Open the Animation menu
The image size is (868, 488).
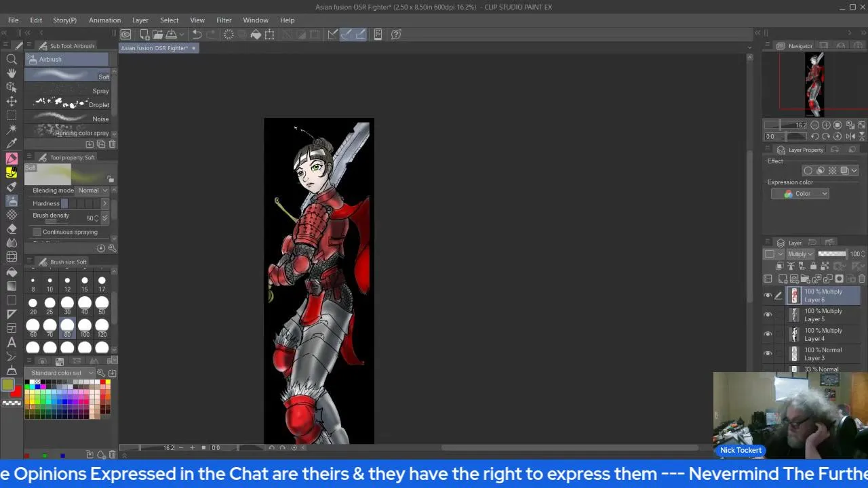coord(104,20)
